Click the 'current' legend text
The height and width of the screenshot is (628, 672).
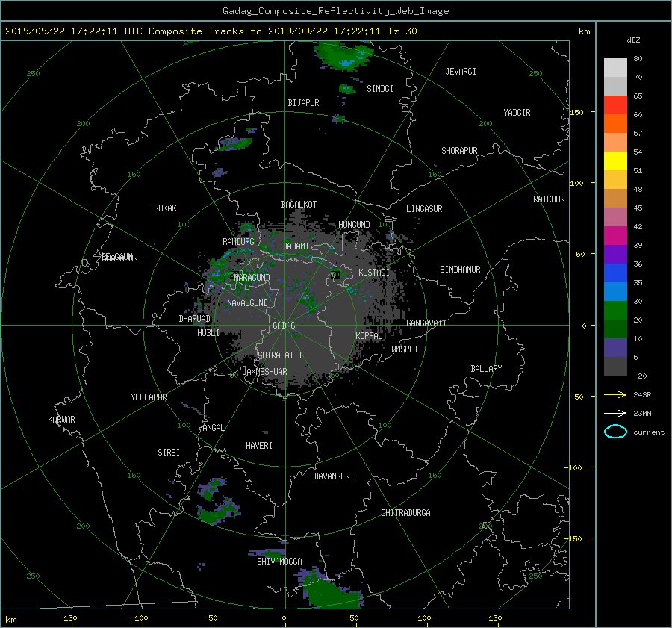point(649,432)
